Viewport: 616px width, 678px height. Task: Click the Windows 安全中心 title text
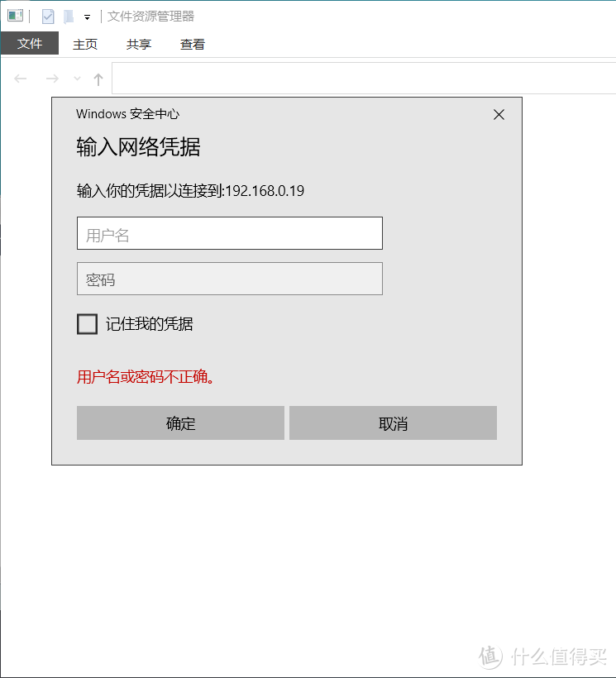[x=127, y=114]
